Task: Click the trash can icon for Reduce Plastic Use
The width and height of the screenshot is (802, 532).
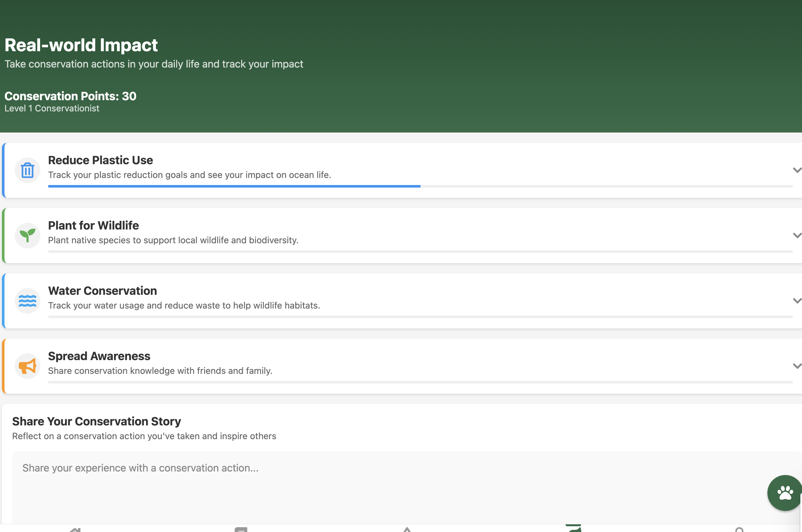Action: click(28, 170)
